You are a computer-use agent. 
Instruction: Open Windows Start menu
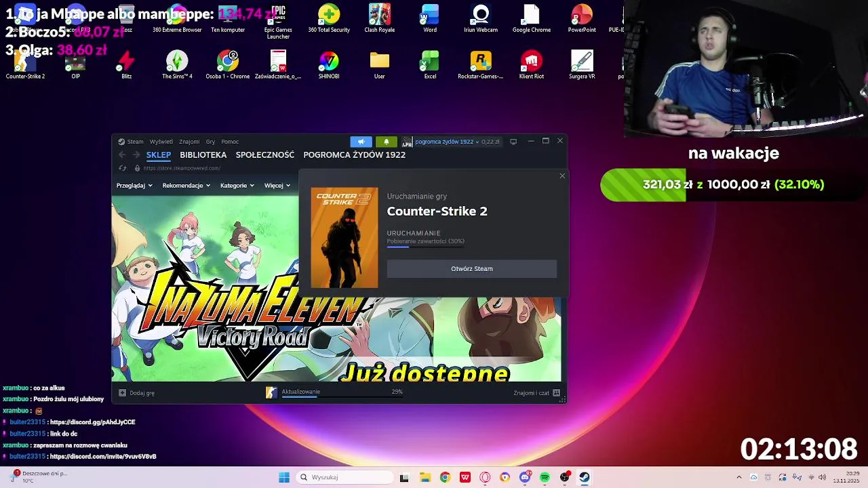point(284,477)
